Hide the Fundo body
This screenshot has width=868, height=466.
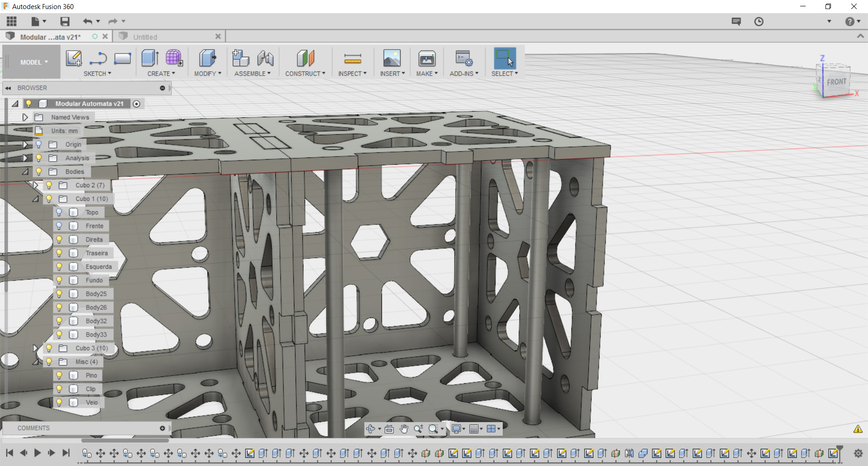(59, 280)
